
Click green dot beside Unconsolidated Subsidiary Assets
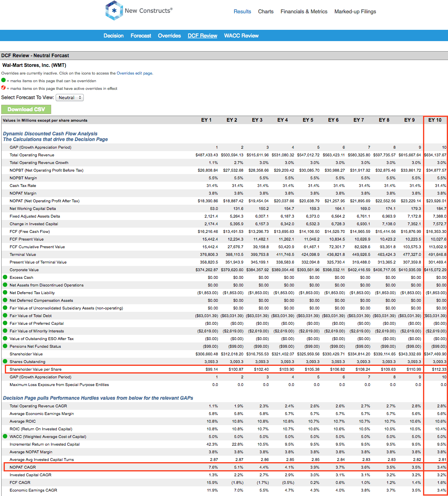(x=5, y=308)
